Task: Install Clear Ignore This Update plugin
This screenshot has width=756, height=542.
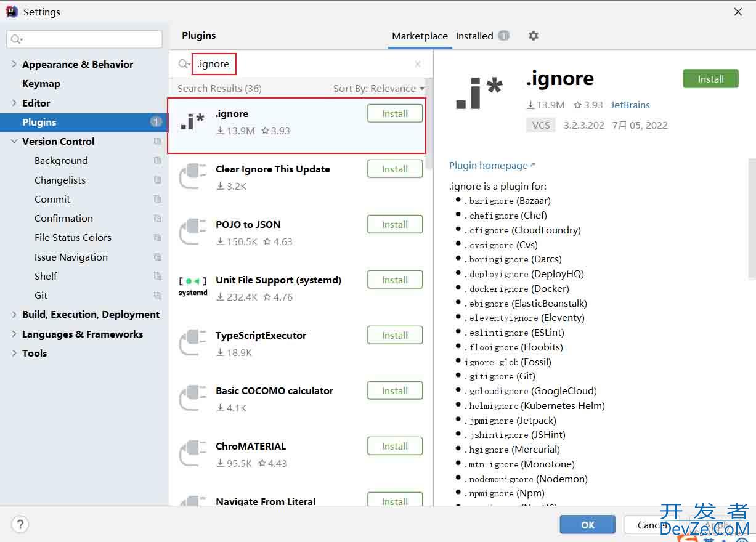Action: pos(395,169)
